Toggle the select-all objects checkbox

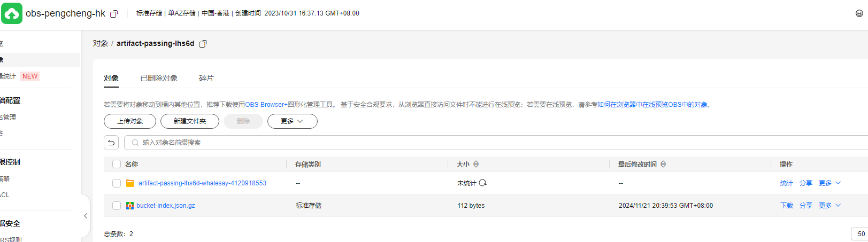point(117,165)
